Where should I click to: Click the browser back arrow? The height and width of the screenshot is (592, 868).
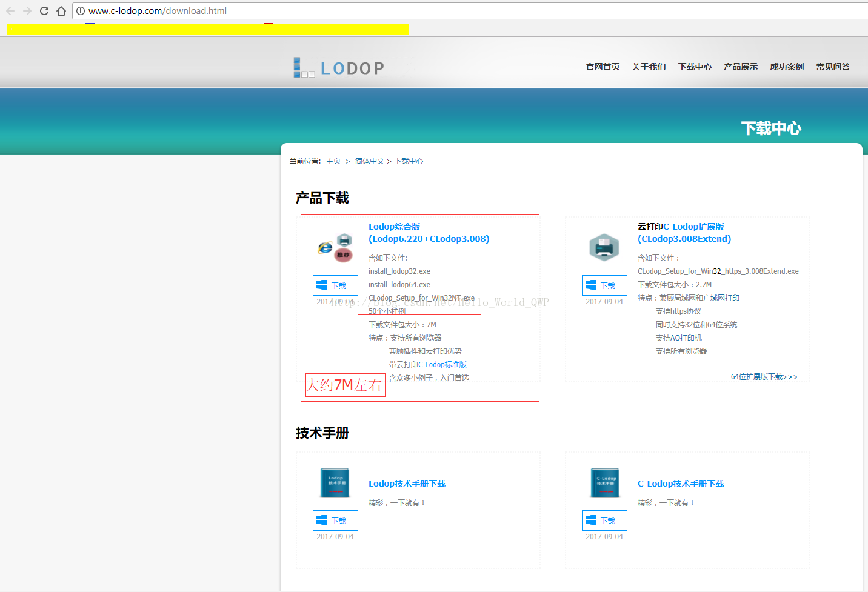[x=10, y=11]
